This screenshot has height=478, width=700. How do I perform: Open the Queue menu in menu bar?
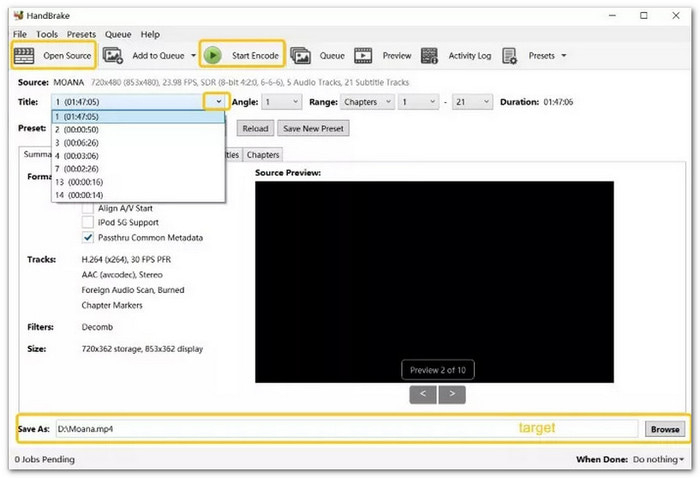click(118, 34)
